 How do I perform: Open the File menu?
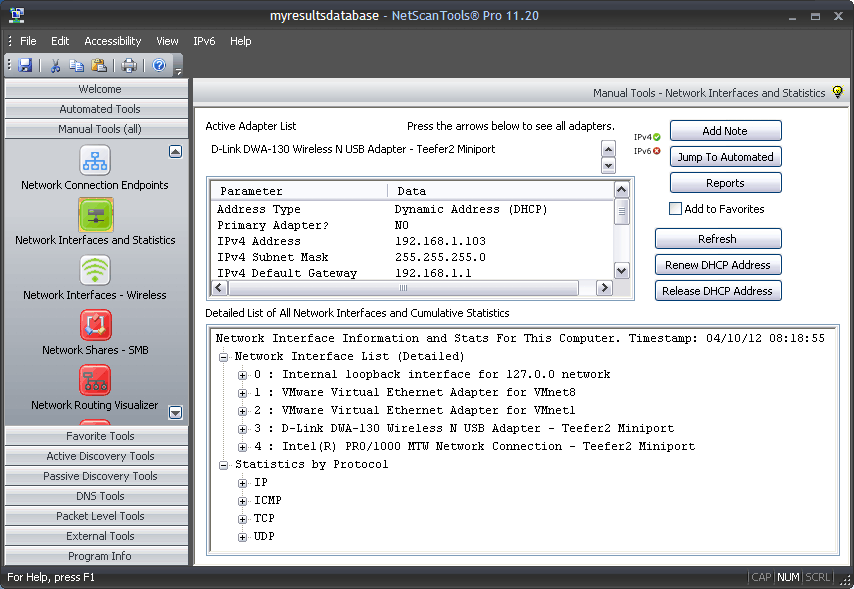pos(28,41)
